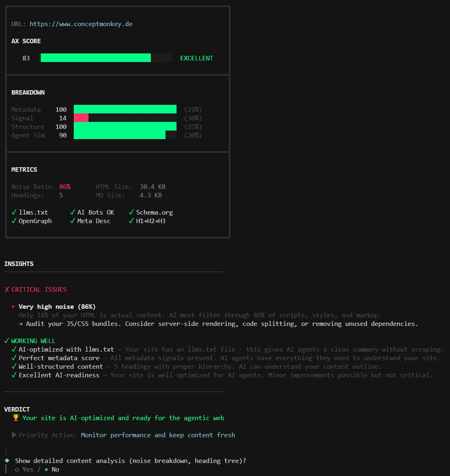Click the checkmark beside H1→H2→H3

(x=131, y=221)
